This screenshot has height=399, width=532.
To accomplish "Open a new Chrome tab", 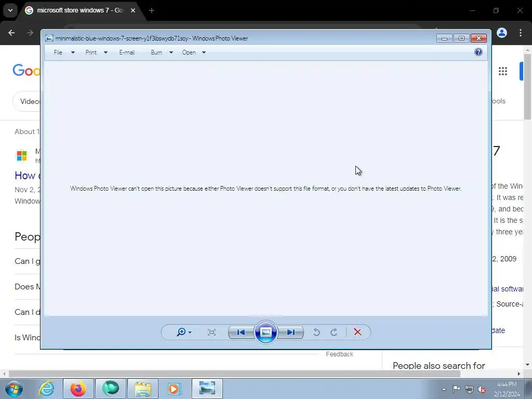I will click(x=152, y=10).
